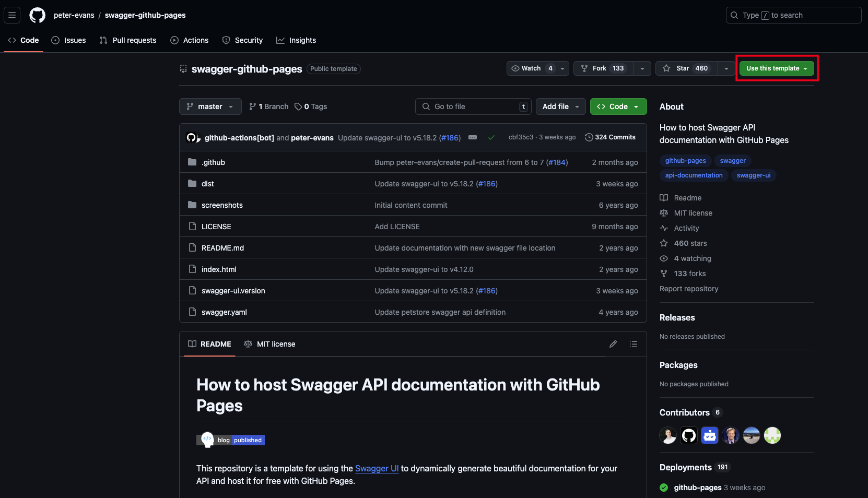Open the Star lists dropdown arrow

click(726, 68)
